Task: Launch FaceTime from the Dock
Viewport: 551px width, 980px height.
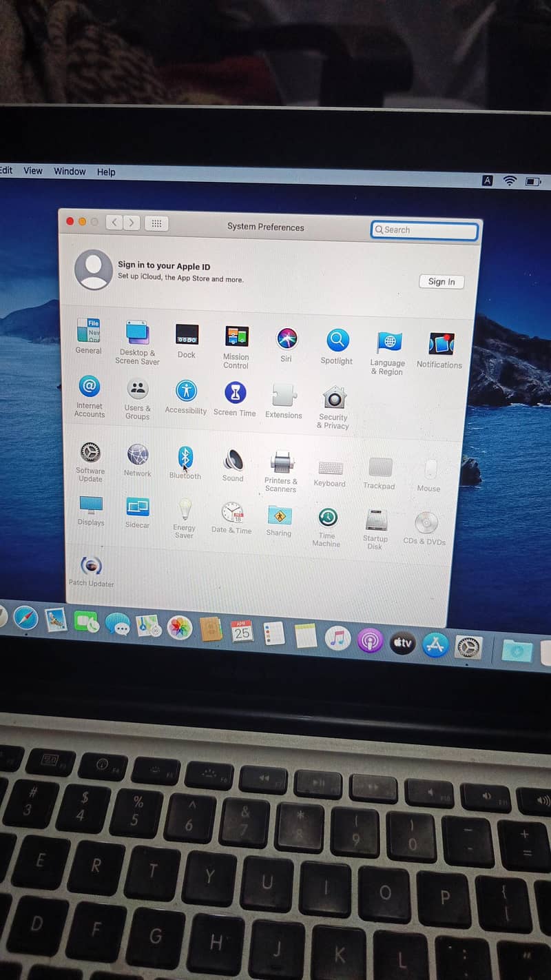Action: pos(87,622)
